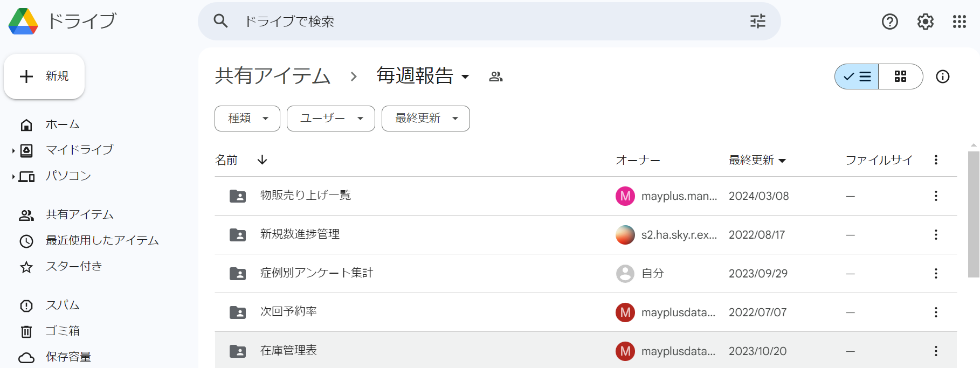Viewport: 980px width, 368px height.
Task: Open スター付き in the sidebar
Action: (x=74, y=267)
